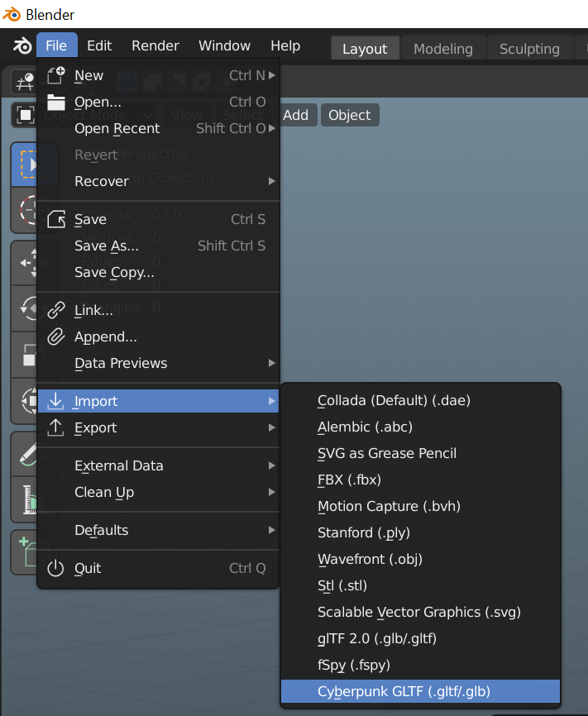Import FBX (.fbx) file
The width and height of the screenshot is (588, 716).
[420, 480]
